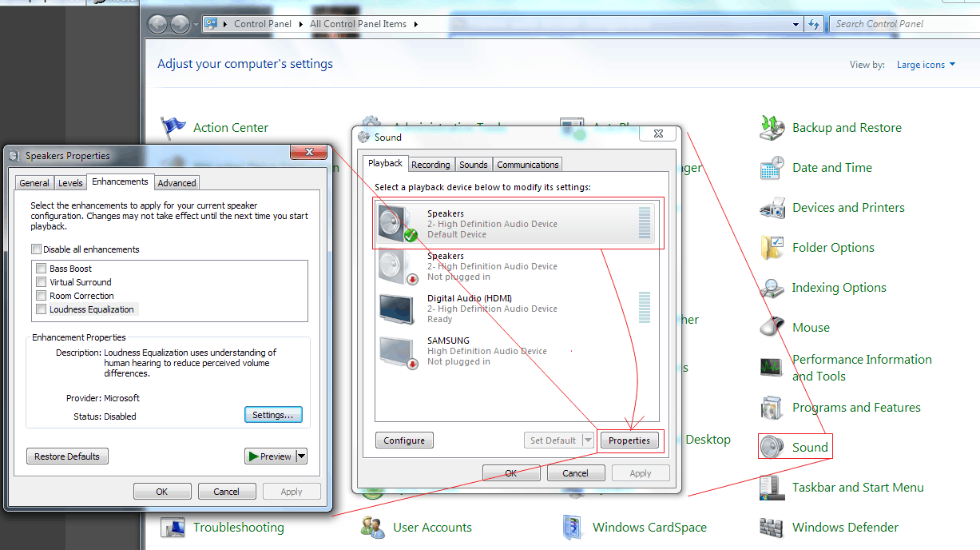Switch to the Levels tab

[x=70, y=183]
